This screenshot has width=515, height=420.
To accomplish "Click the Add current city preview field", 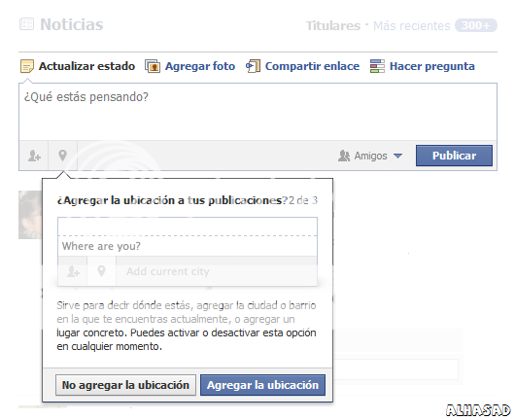I will [217, 271].
